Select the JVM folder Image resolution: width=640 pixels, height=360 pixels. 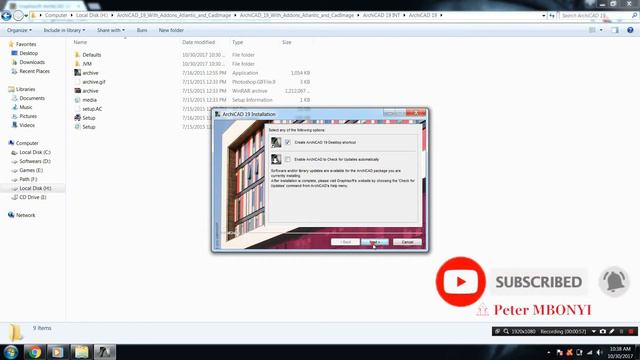point(87,64)
